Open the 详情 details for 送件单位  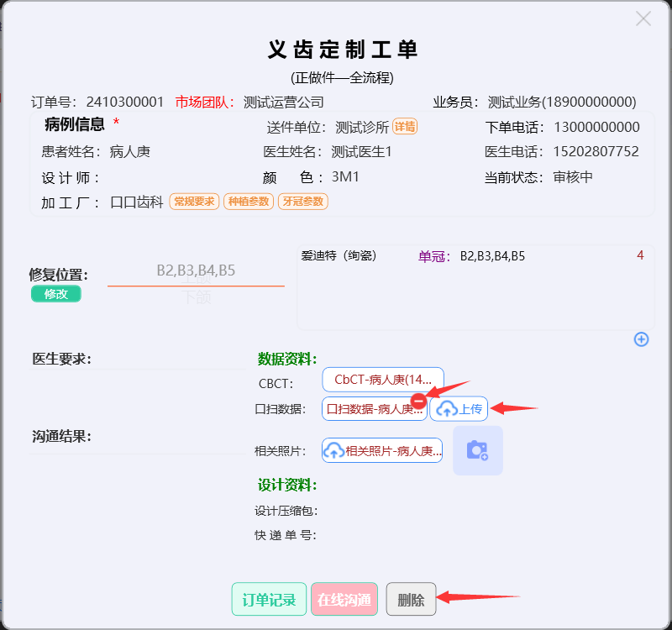tap(405, 127)
